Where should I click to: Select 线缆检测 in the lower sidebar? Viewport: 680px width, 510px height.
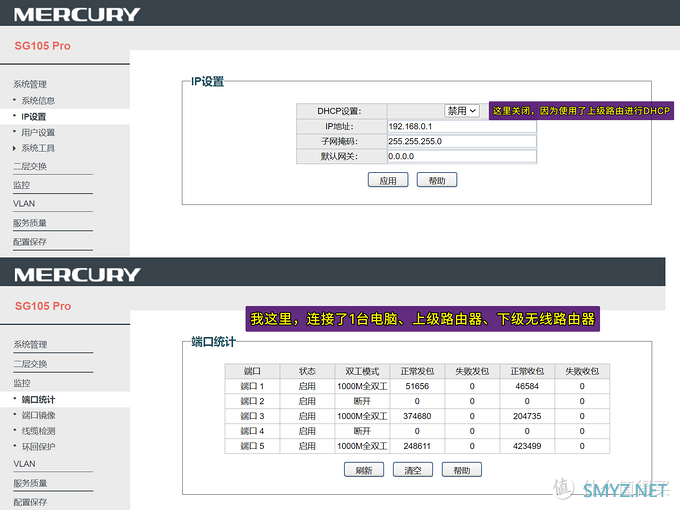point(39,431)
